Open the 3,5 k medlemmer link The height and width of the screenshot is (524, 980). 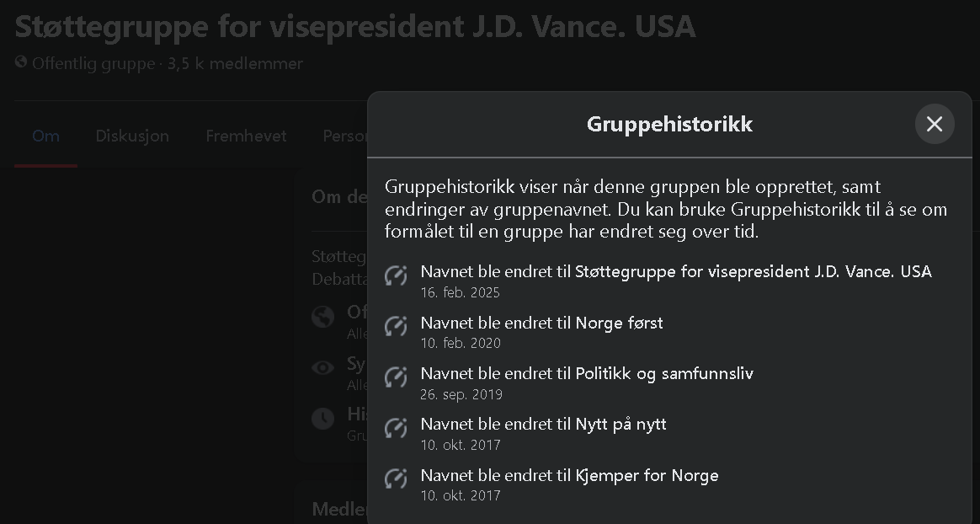coord(235,63)
